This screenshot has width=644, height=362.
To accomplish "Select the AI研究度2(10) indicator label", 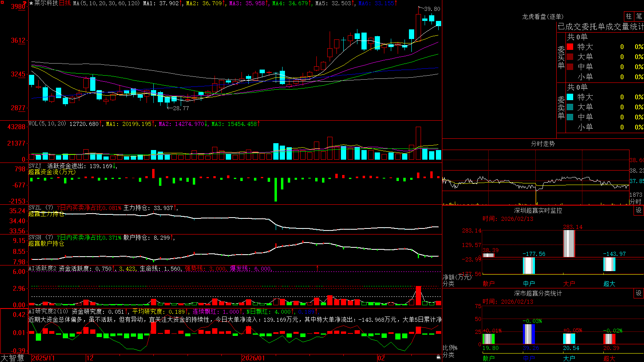I will (x=48, y=311).
